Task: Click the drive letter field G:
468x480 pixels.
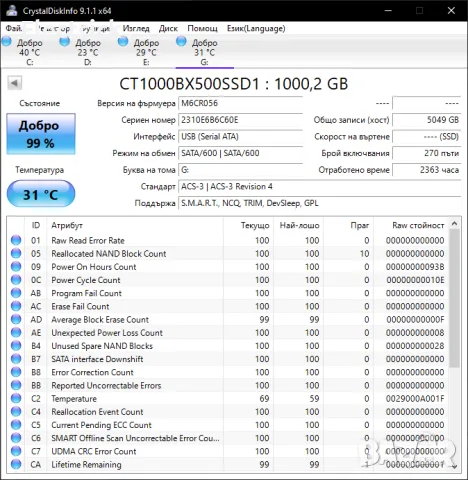Action: pos(240,170)
